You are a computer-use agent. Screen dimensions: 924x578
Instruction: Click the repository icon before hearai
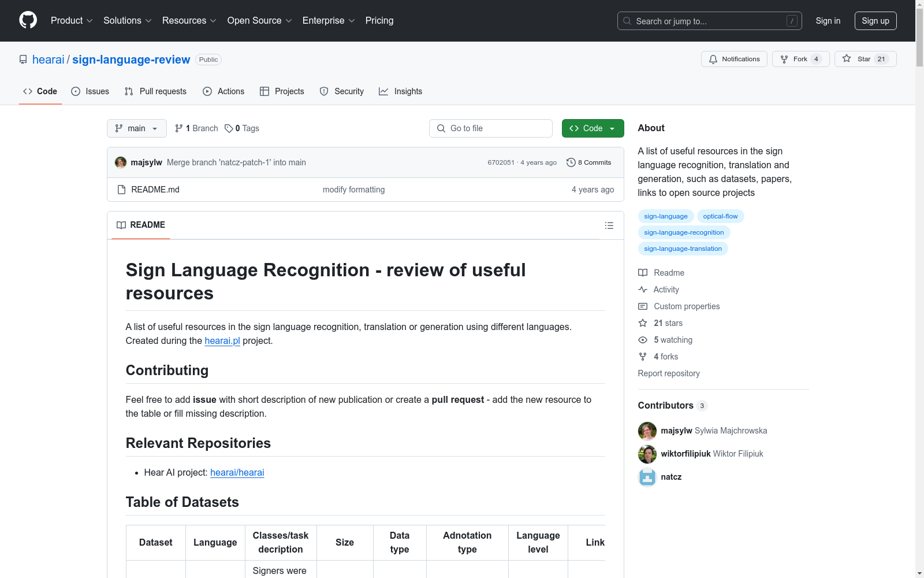pyautogui.click(x=23, y=60)
